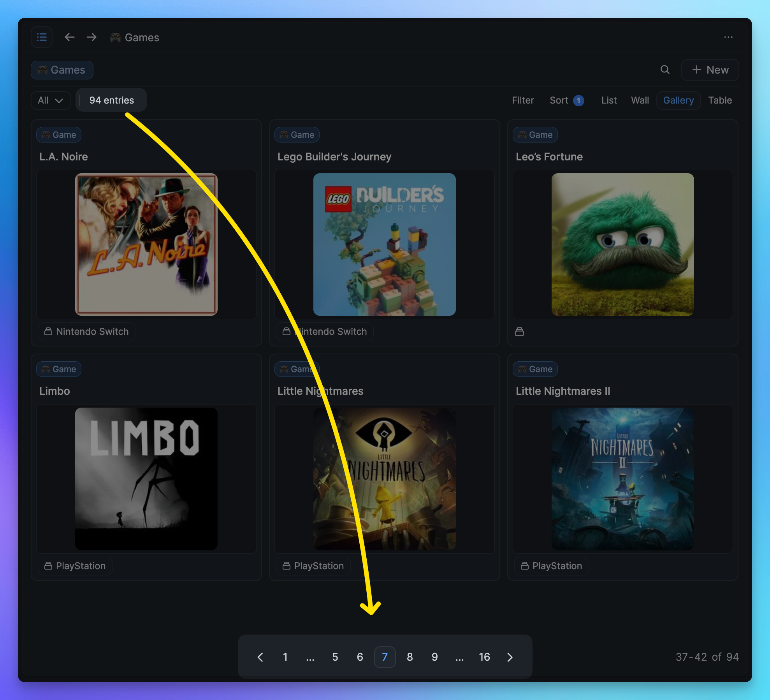
Task: Open the Leo's Fortune title
Action: tap(549, 157)
